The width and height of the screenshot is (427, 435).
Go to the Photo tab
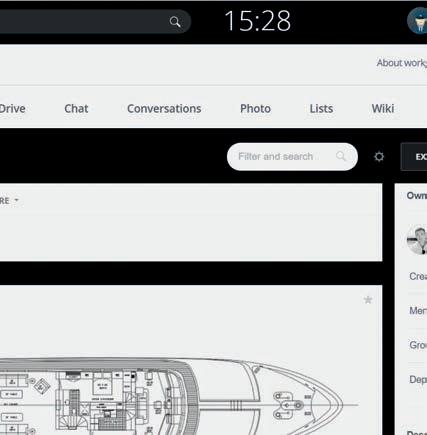tap(255, 109)
